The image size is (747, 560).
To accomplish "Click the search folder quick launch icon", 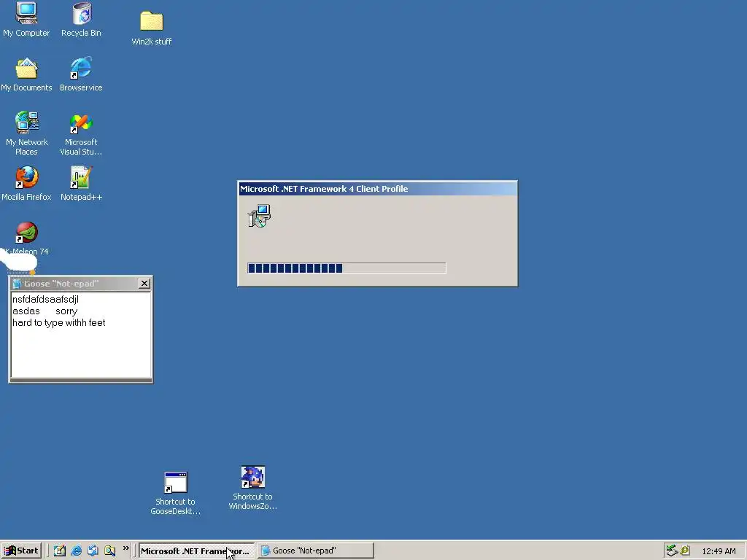I will coord(110,551).
